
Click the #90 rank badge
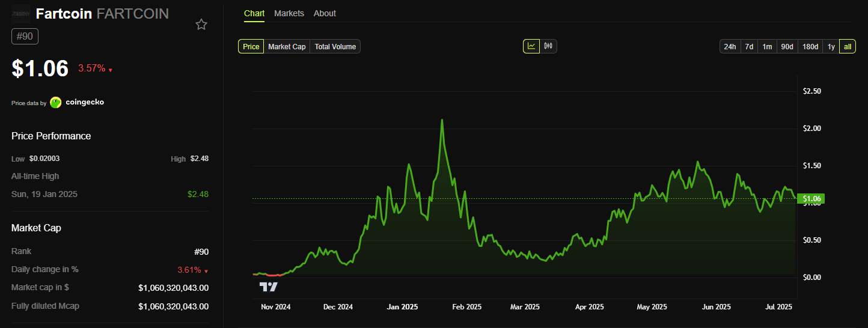(25, 37)
